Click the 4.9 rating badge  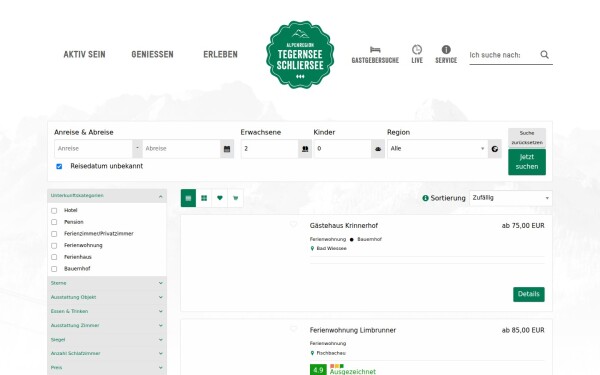point(318,370)
